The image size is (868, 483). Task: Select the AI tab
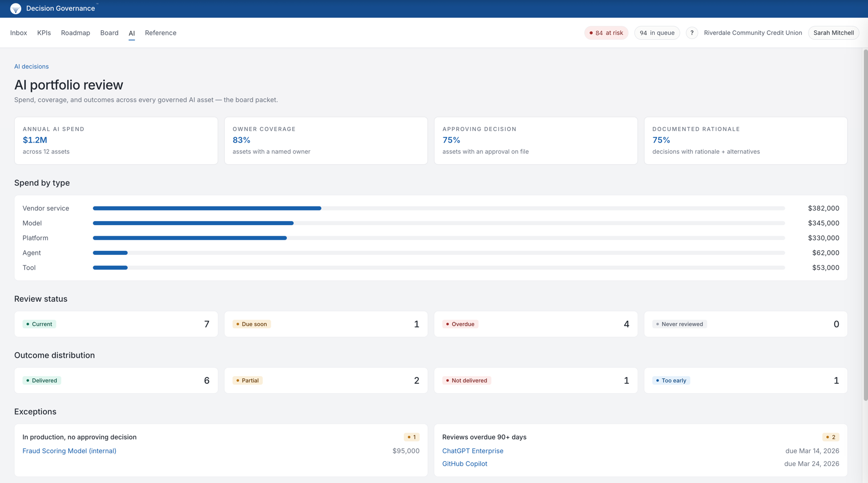tap(132, 33)
